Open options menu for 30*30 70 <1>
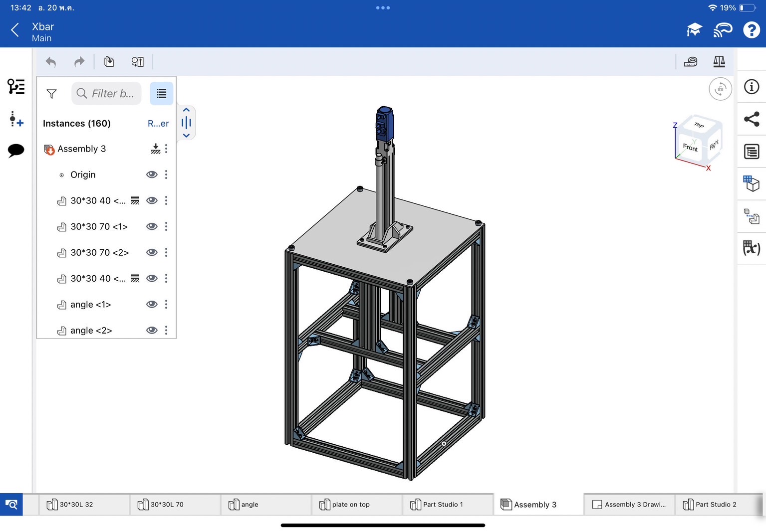The height and width of the screenshot is (532, 766). [x=166, y=226]
